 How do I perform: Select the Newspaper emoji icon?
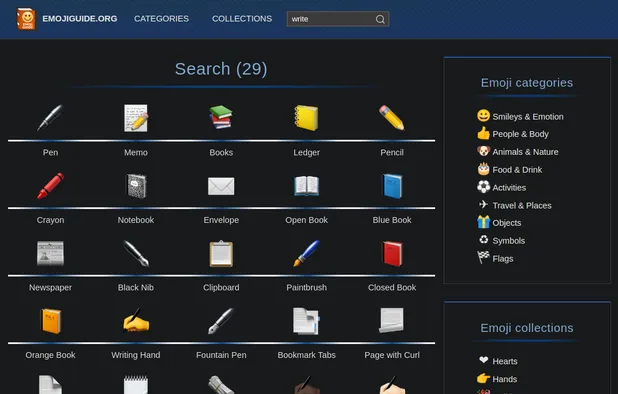[50, 253]
